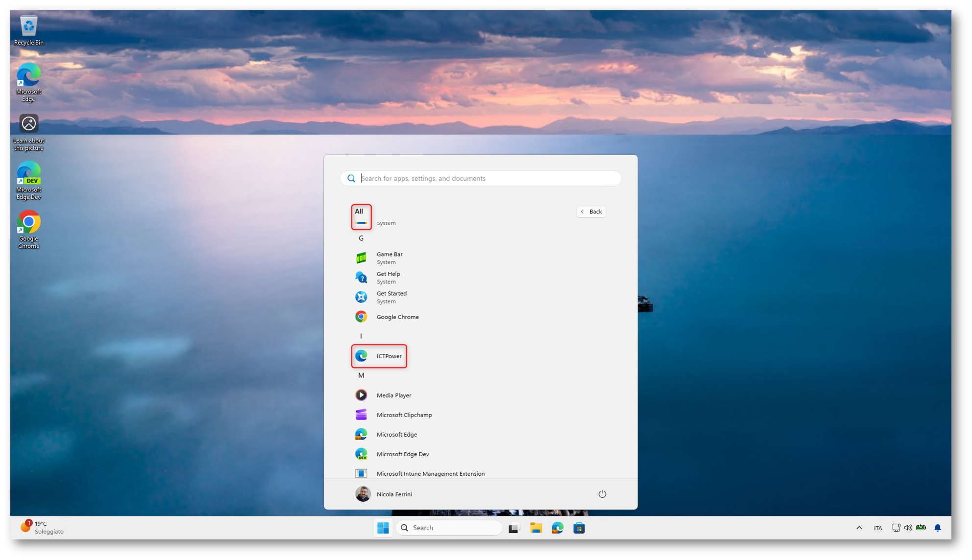Open the Get Help app
The image size is (972, 560).
[388, 277]
